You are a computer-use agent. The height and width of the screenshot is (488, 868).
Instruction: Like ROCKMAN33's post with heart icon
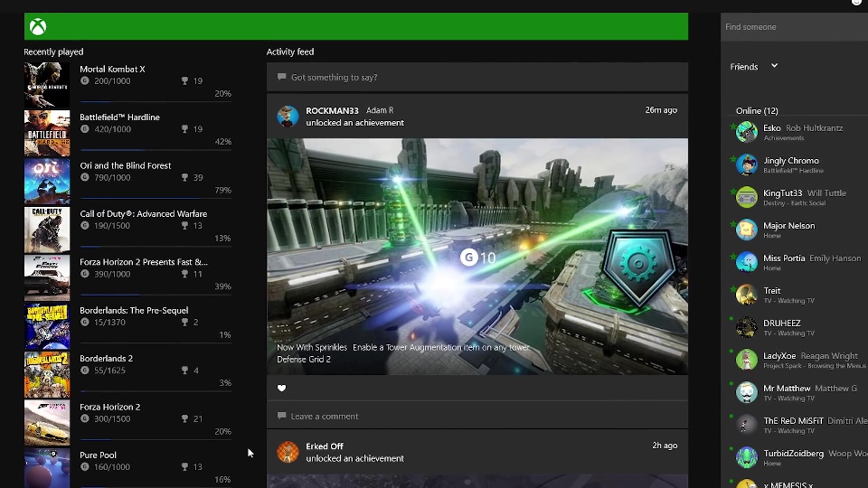click(282, 388)
